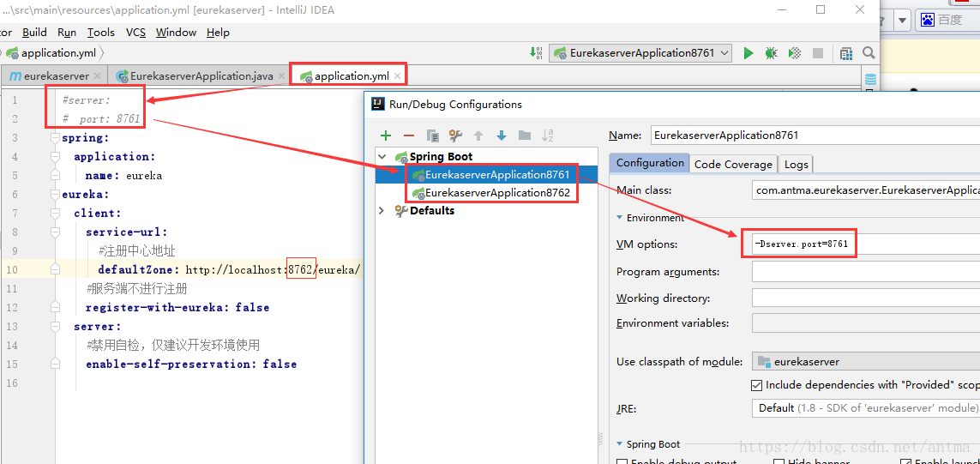The image size is (980, 464).
Task: Expand the Defaults tree node
Action: click(382, 211)
